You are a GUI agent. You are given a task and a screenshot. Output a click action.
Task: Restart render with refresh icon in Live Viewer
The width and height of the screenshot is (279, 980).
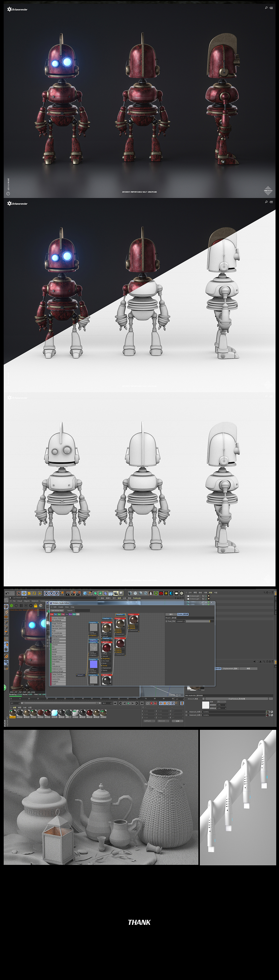[x=16, y=606]
